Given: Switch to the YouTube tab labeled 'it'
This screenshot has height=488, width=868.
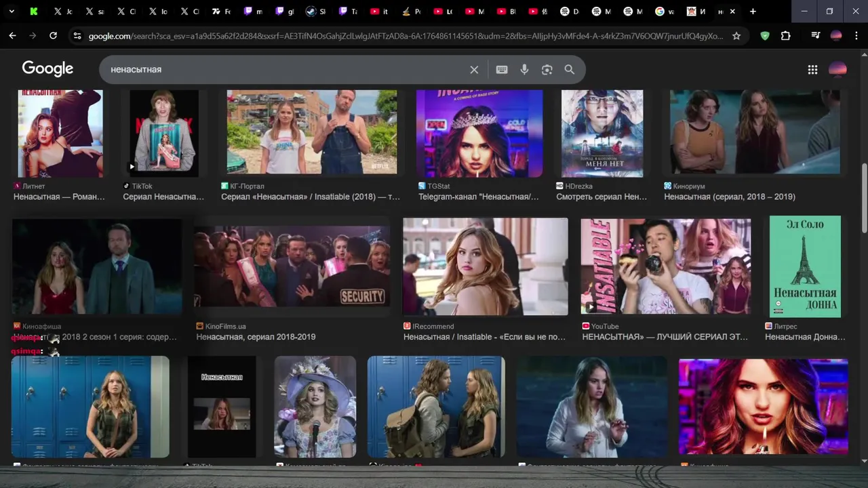Looking at the screenshot, I should (x=380, y=12).
